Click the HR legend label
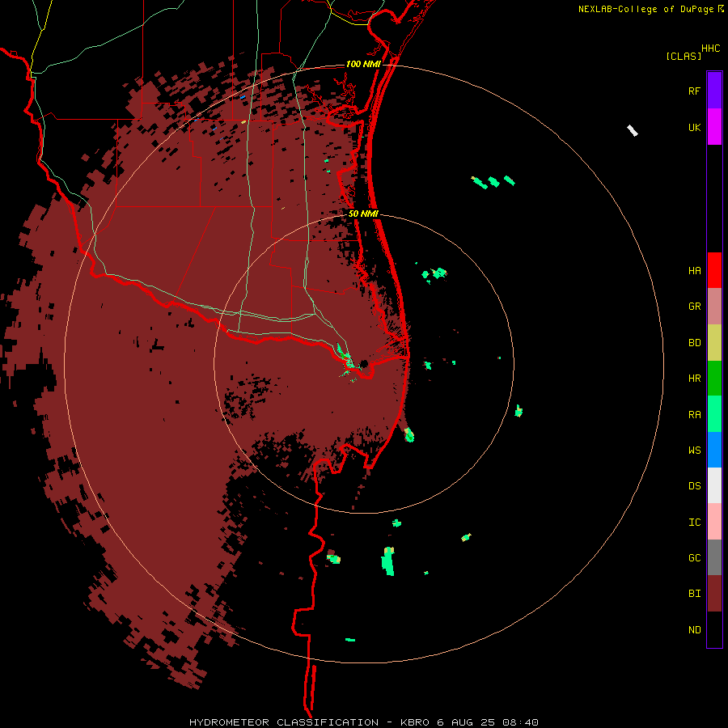This screenshot has height=728, width=728. tap(694, 379)
